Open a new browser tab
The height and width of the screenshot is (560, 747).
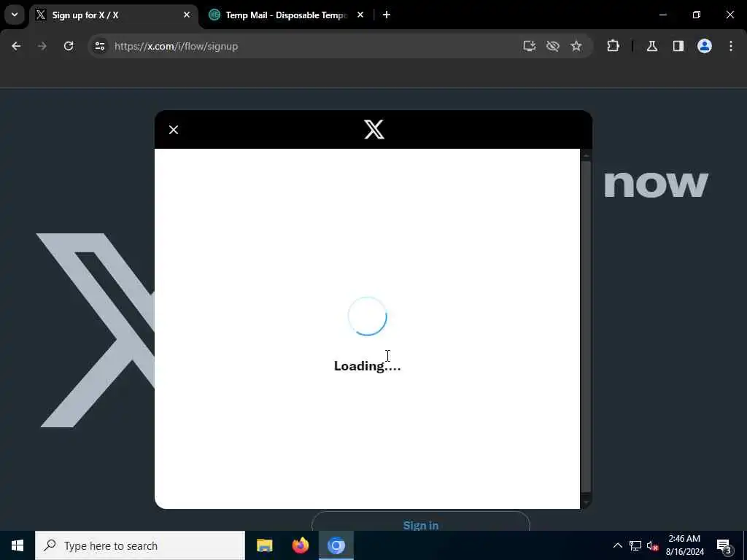coord(387,15)
